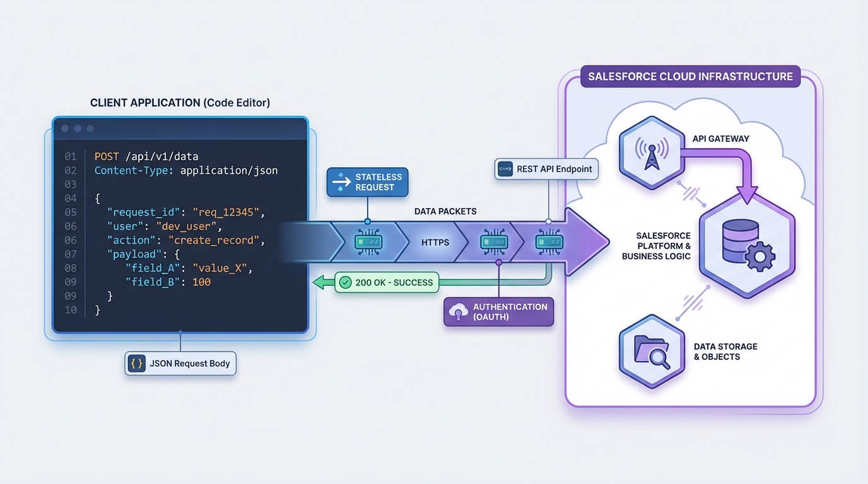Expand the Data Packets arrow section

445,211
